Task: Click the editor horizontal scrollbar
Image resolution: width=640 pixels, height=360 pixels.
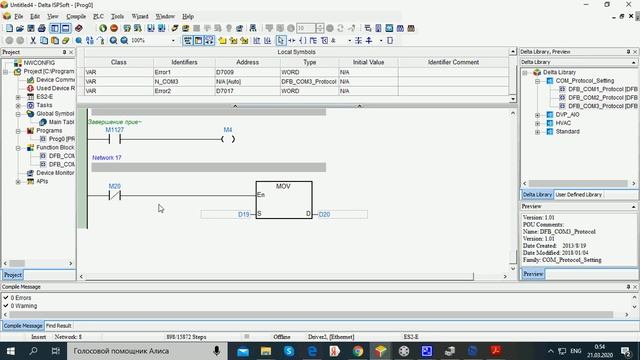Action: click(280, 276)
